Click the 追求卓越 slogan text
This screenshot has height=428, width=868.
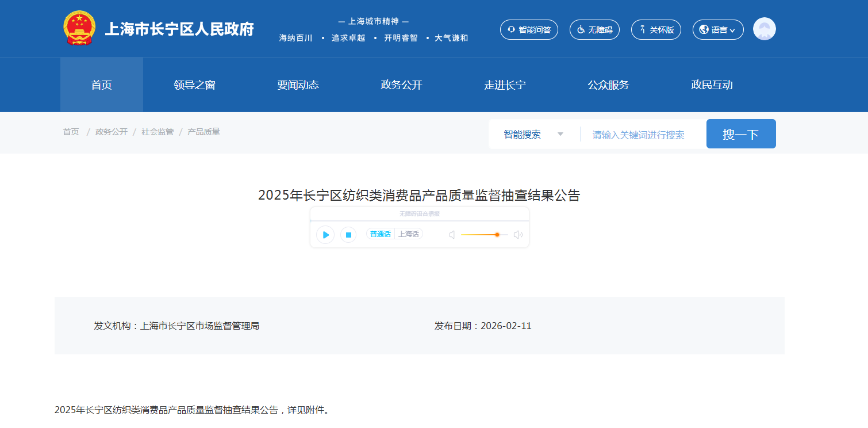(348, 38)
